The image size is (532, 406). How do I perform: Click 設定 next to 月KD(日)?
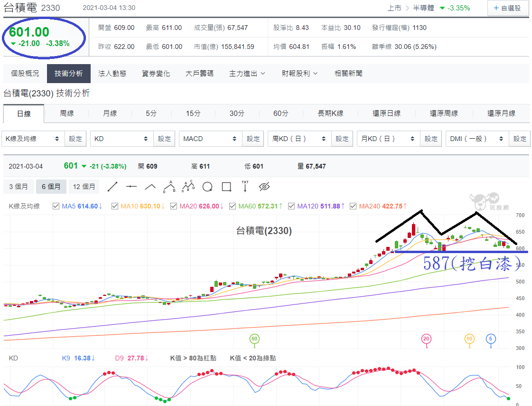tap(431, 139)
